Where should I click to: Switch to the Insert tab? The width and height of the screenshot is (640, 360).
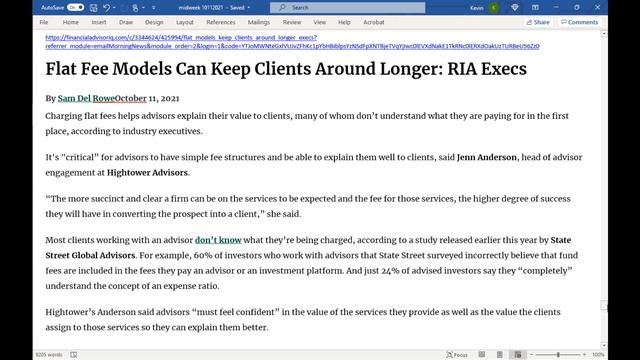[99, 22]
